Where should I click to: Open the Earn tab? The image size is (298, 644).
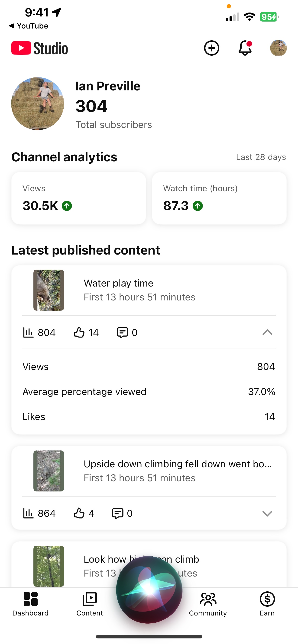[x=267, y=604]
